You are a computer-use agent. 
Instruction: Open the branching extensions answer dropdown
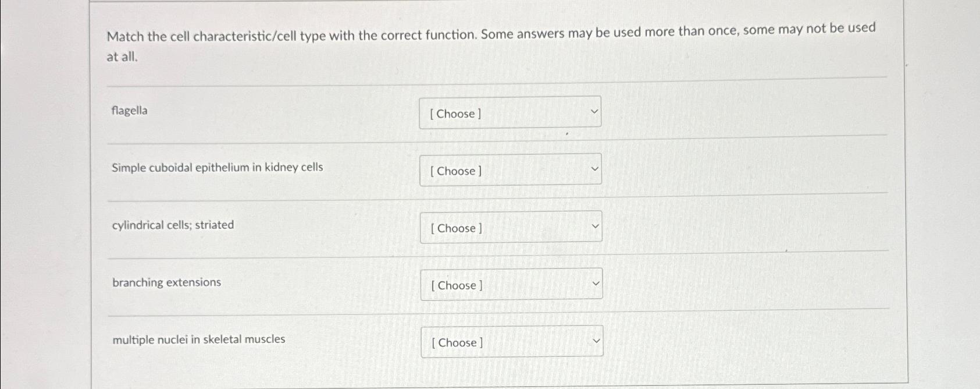[x=511, y=284]
